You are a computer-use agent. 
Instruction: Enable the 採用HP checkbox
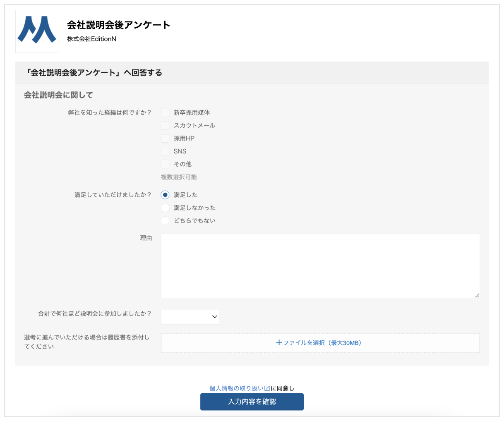coord(165,138)
